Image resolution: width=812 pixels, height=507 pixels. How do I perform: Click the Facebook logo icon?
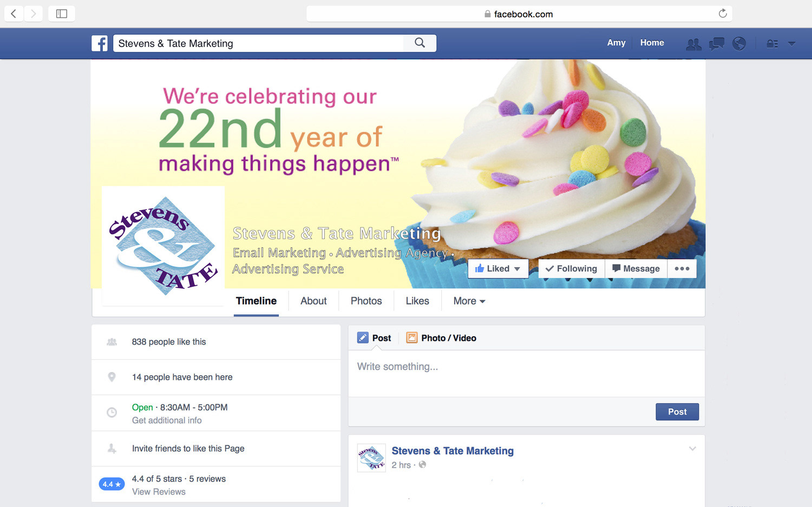(100, 43)
